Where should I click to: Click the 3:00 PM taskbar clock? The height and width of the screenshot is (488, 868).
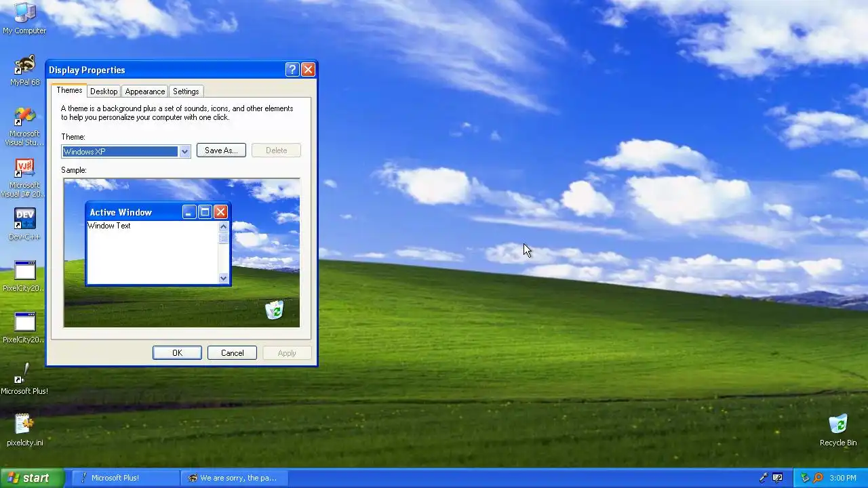click(x=843, y=478)
